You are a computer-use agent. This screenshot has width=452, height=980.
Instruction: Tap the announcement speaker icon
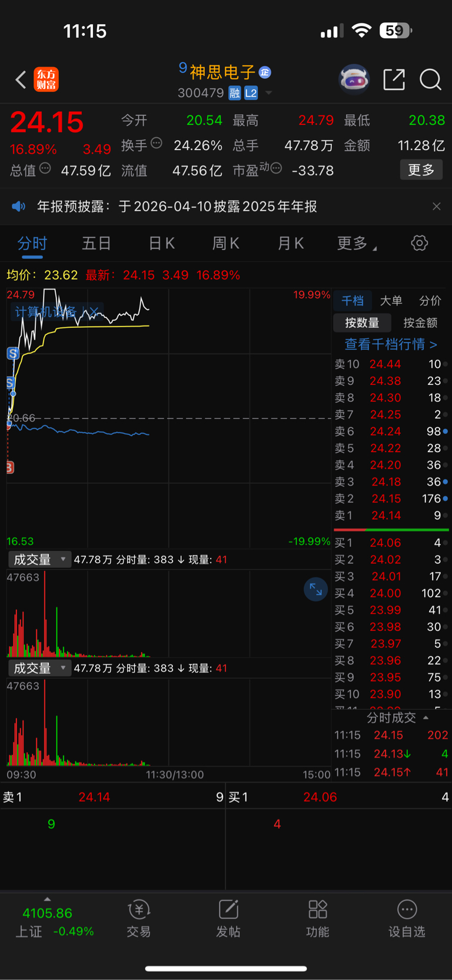19,207
